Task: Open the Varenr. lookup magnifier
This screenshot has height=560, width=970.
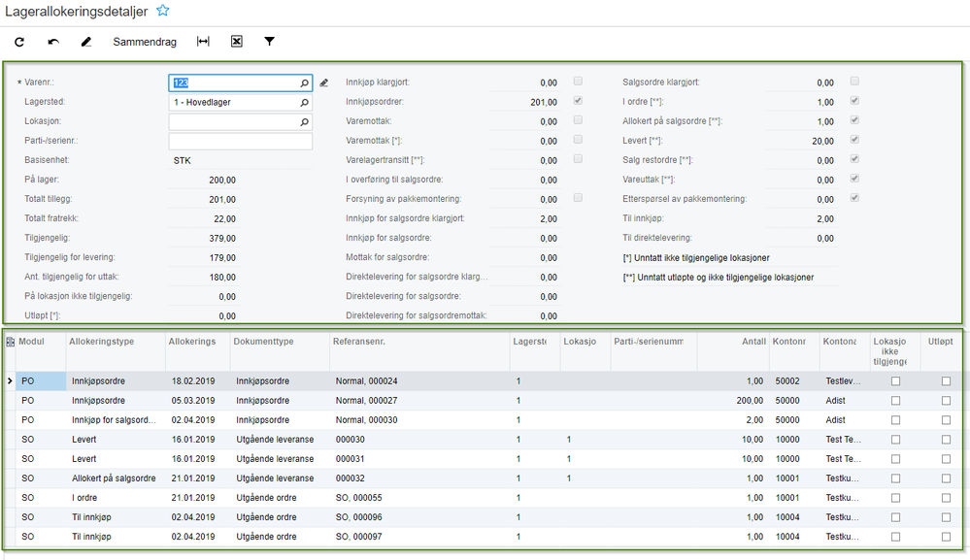Action: [304, 82]
